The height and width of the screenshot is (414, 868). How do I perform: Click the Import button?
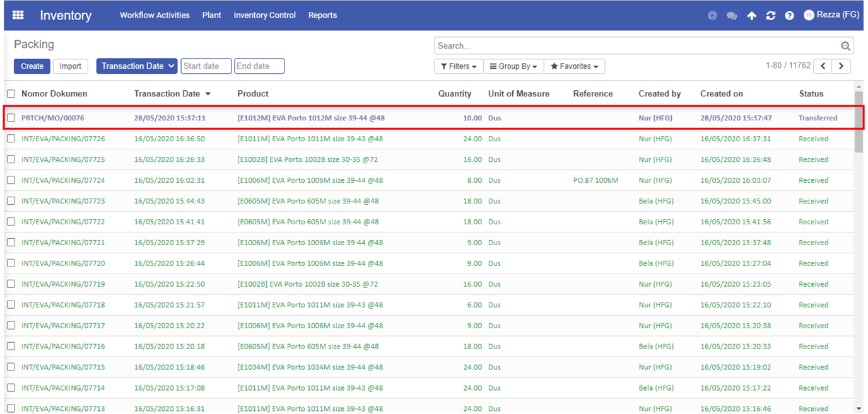coord(71,66)
